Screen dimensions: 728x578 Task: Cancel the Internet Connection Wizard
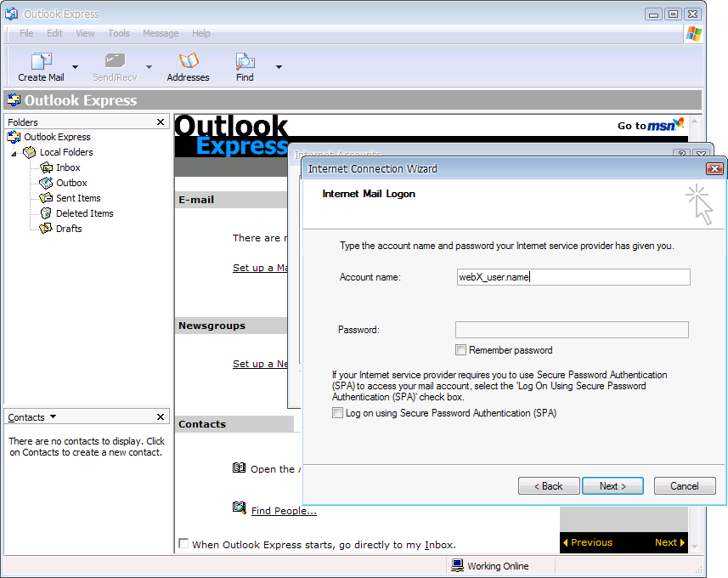684,486
